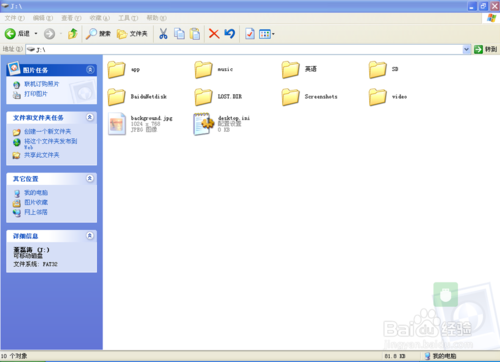This screenshot has width=500, height=362.
Task: Open the File menu
Action: [x=14, y=18]
